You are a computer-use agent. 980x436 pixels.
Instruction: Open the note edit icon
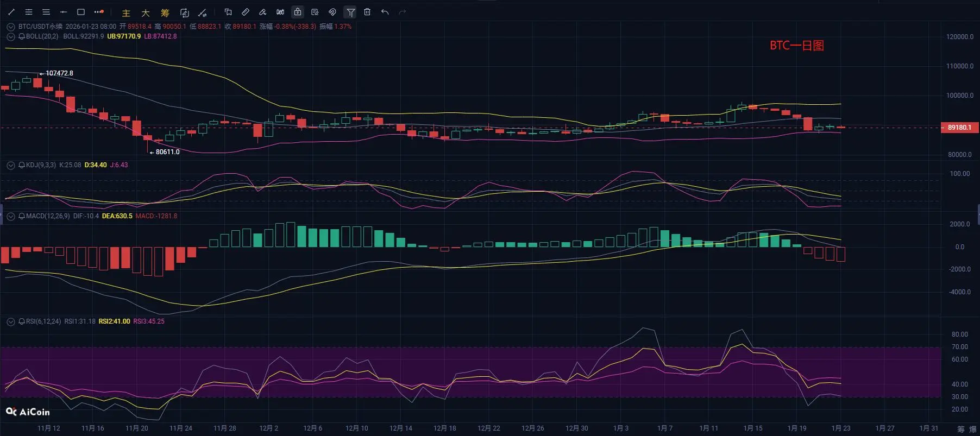click(315, 12)
